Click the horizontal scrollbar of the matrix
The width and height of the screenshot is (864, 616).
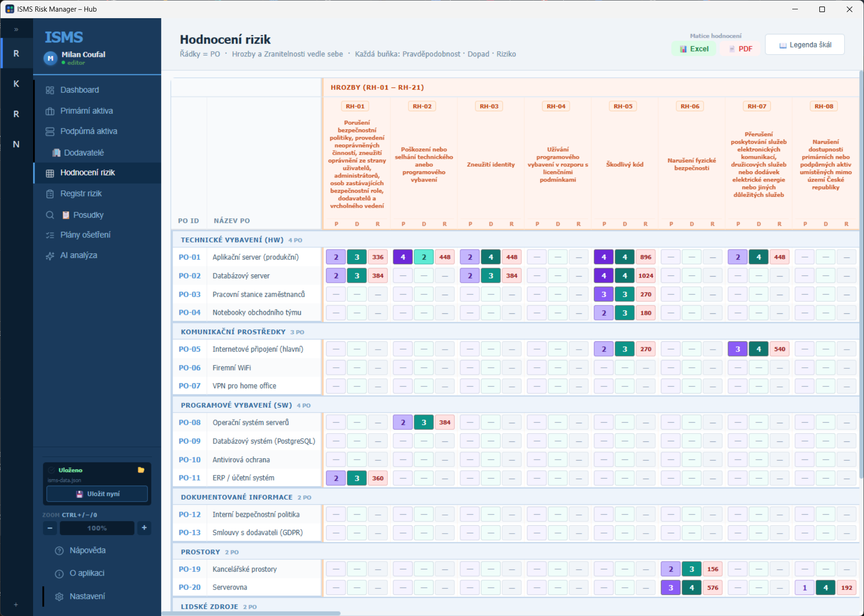(x=251, y=613)
